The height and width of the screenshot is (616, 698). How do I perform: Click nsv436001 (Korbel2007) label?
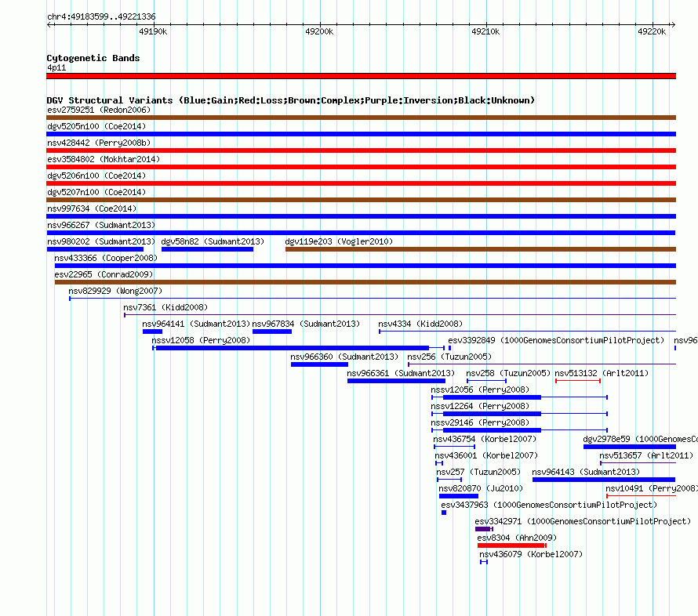click(x=486, y=455)
